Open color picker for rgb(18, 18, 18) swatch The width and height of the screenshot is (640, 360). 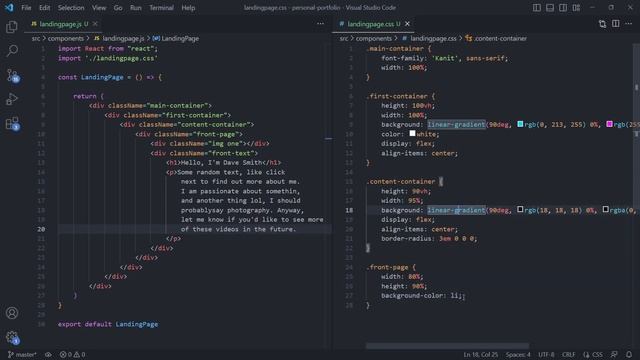(x=520, y=209)
